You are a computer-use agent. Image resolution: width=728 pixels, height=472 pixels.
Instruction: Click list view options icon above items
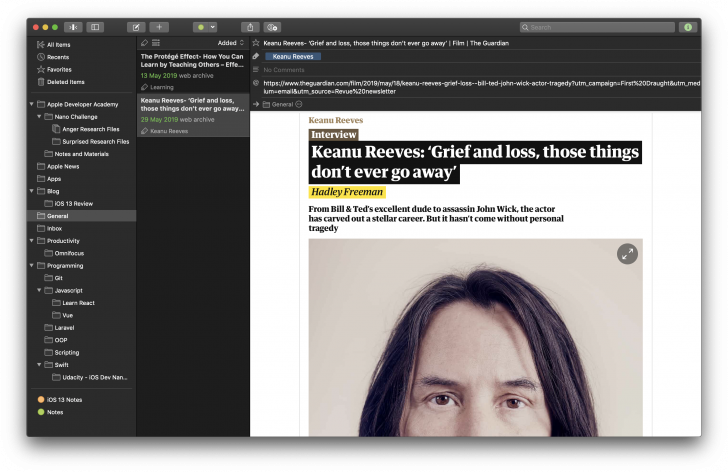(156, 43)
